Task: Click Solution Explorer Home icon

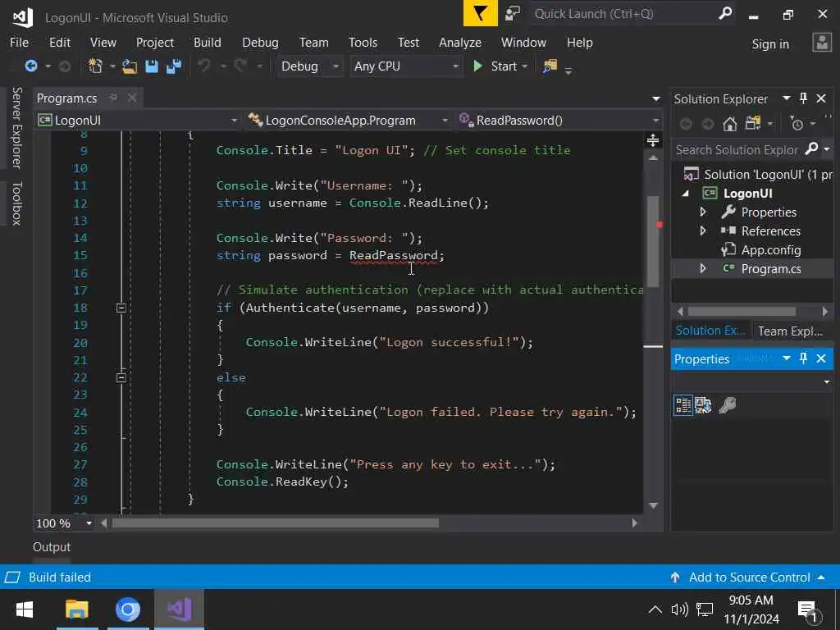Action: point(729,125)
